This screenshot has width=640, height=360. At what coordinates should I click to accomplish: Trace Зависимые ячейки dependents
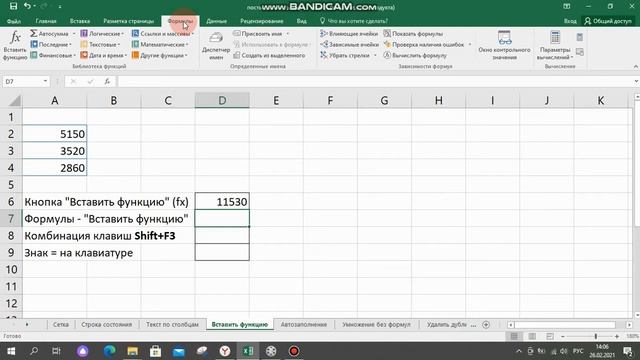pos(349,44)
